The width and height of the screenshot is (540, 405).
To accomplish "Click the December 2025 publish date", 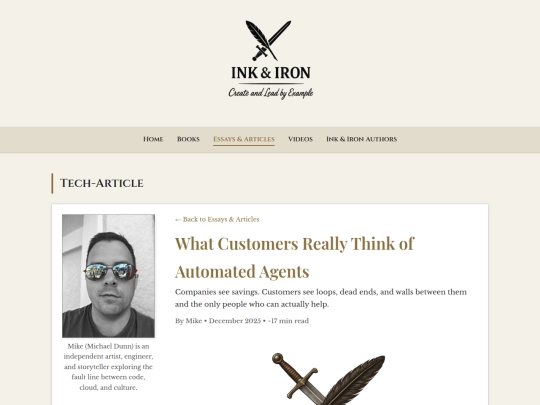I will [235, 321].
